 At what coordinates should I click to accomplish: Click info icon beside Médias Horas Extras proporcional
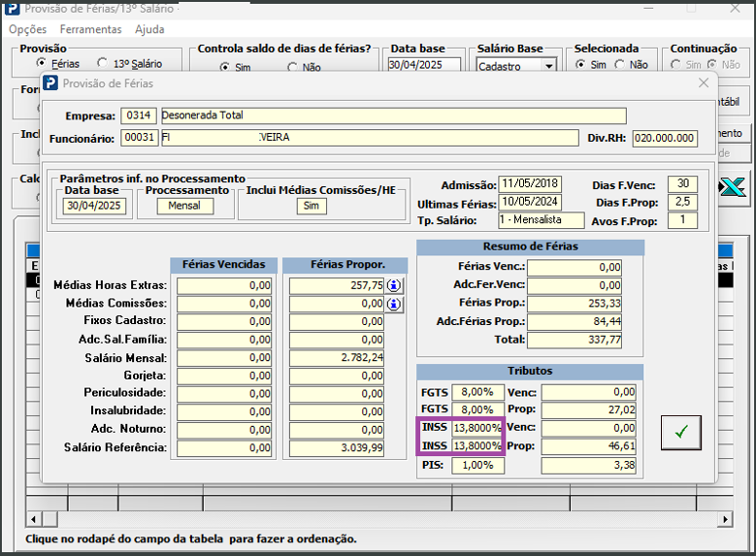[x=394, y=285]
